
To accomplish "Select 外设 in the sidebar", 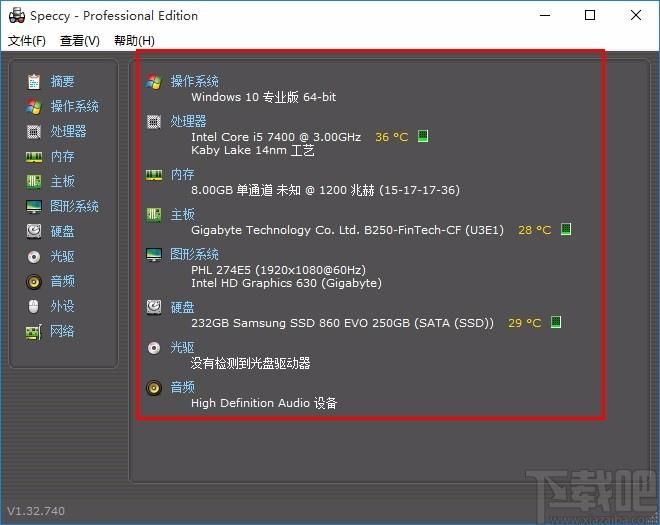I will [62, 306].
